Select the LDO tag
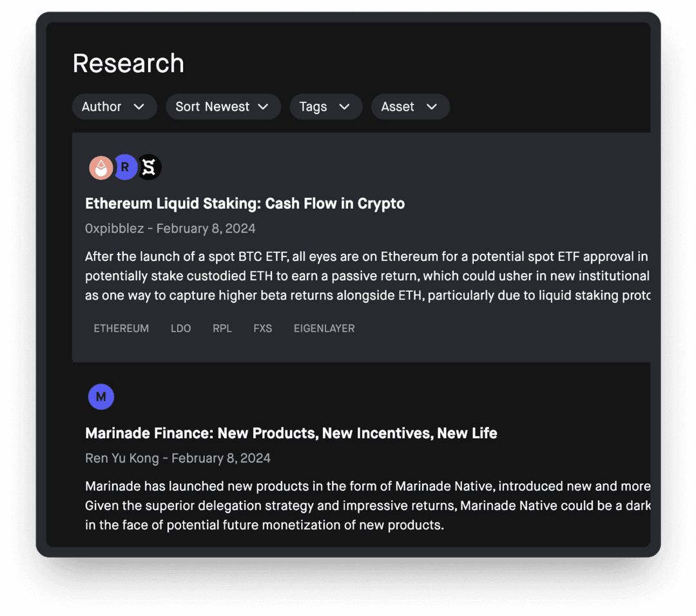Viewport: 696px width, 616px height. tap(180, 328)
